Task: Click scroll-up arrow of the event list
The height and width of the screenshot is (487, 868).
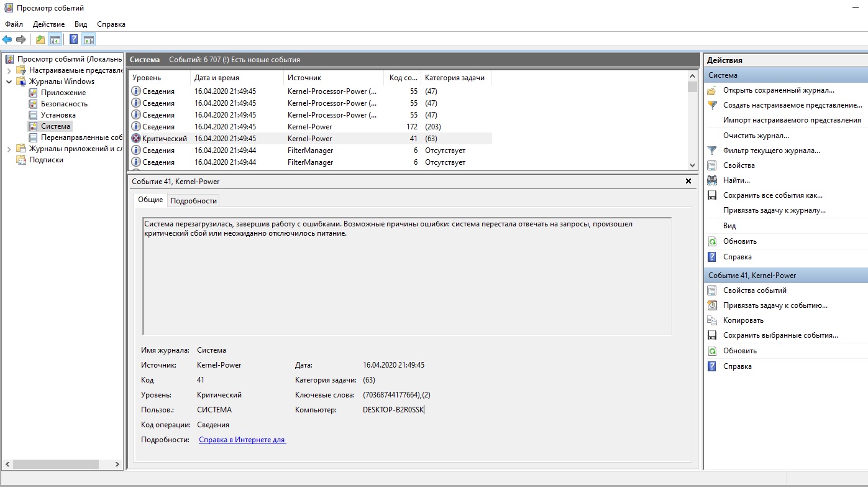Action: click(693, 77)
